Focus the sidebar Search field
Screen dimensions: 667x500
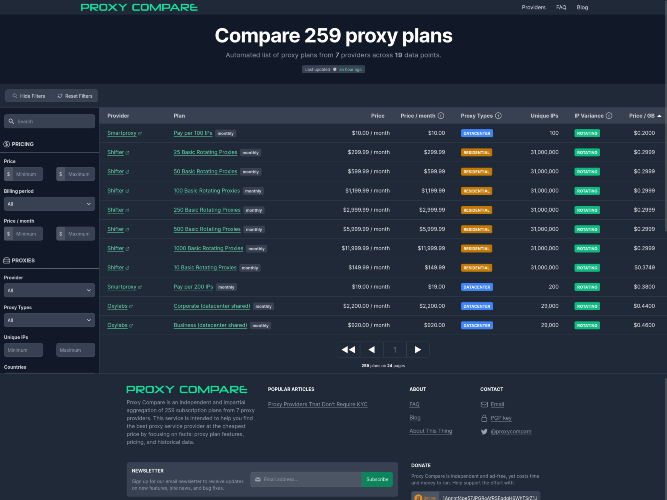49,121
